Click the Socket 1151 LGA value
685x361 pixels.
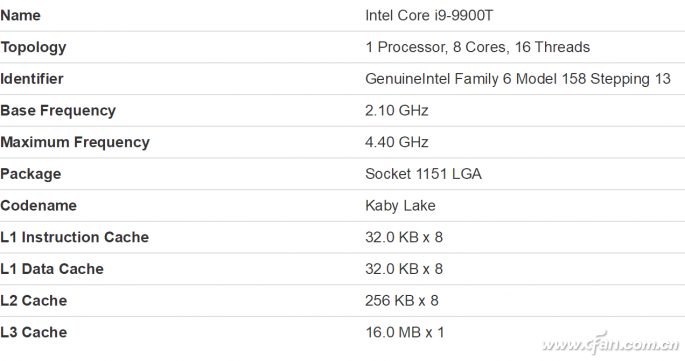click(x=423, y=174)
